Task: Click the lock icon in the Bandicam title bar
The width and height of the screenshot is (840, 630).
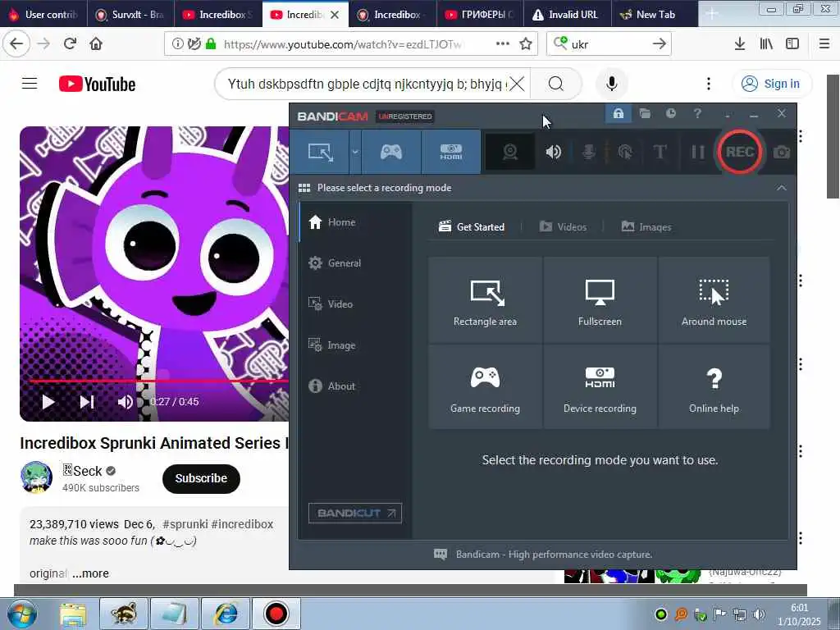Action: (619, 113)
